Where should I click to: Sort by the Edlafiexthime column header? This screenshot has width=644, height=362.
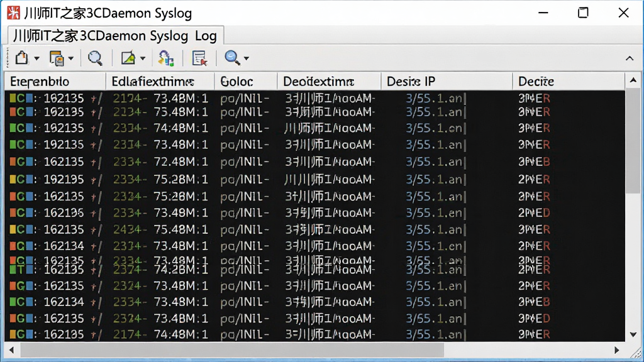pyautogui.click(x=160, y=81)
